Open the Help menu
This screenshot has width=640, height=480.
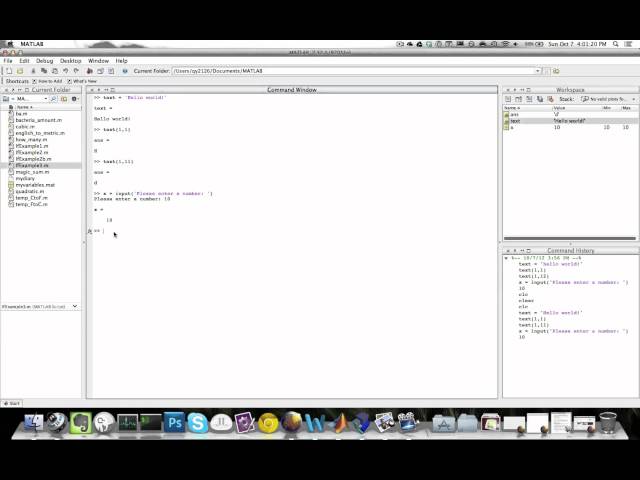click(x=121, y=61)
